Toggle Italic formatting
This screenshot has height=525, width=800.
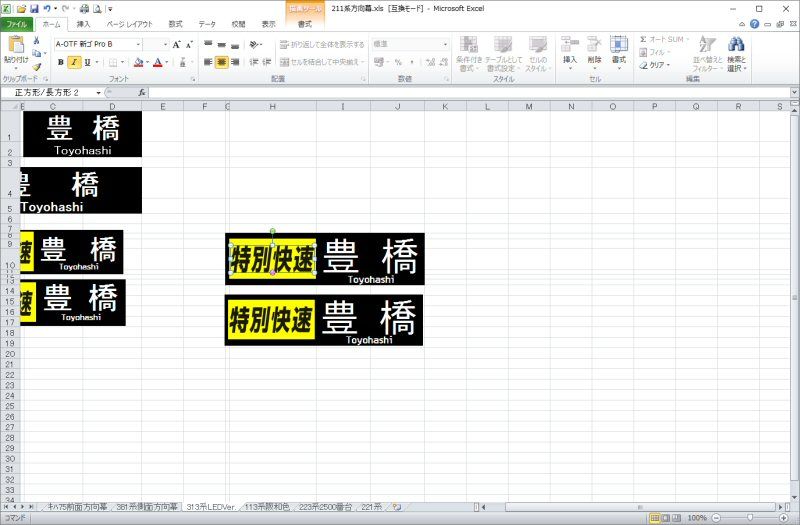74,62
